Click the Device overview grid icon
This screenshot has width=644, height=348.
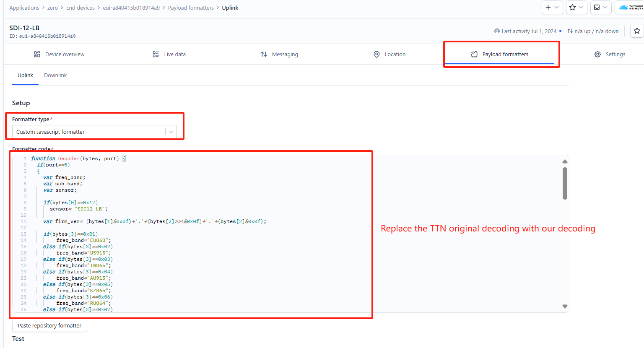coord(37,54)
